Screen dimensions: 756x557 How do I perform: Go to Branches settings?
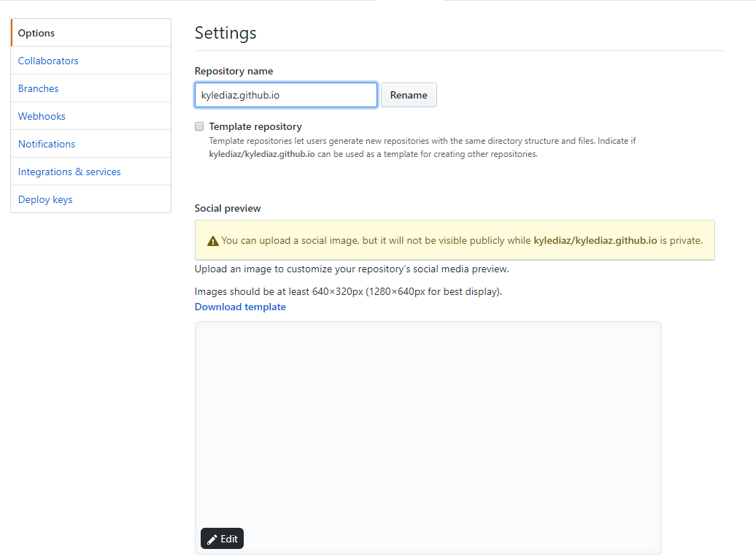[x=38, y=88]
